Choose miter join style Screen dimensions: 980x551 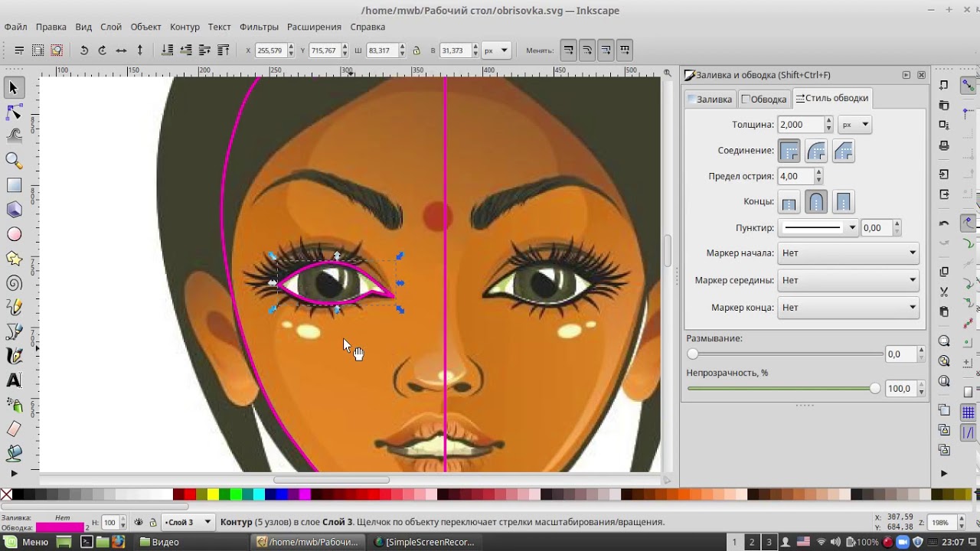coord(789,151)
